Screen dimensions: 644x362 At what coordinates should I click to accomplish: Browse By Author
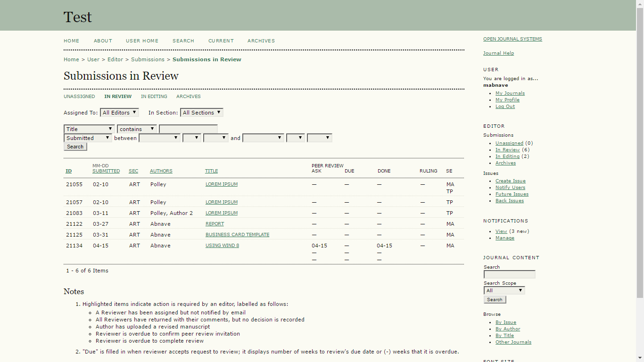coord(508,329)
